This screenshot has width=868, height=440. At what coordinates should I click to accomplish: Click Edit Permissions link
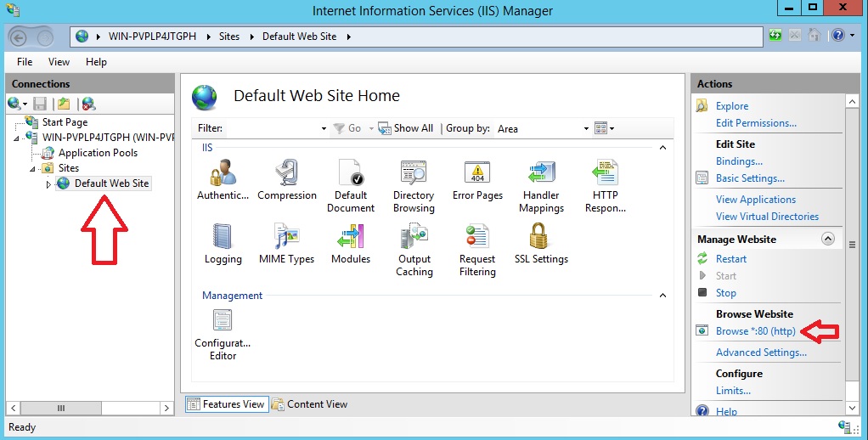tap(756, 123)
